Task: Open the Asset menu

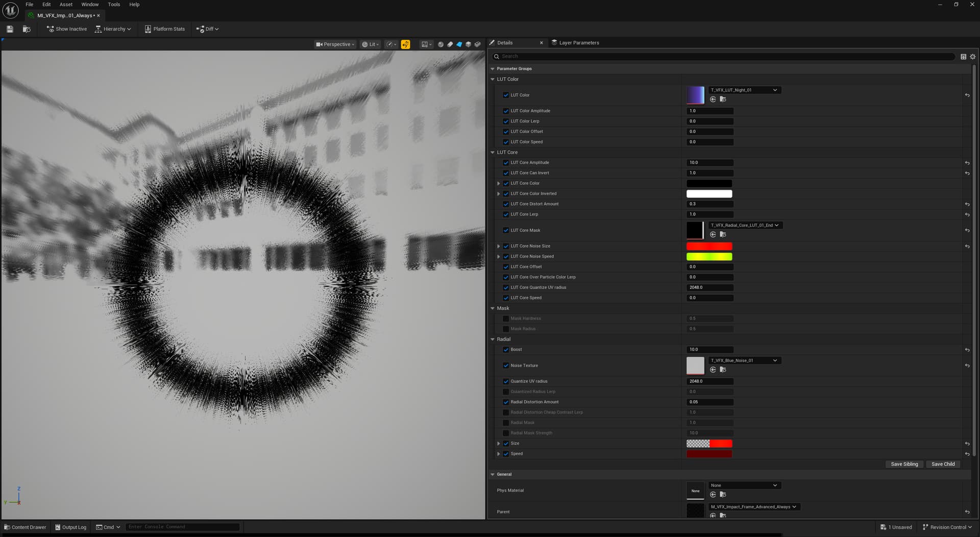Action: (x=66, y=5)
